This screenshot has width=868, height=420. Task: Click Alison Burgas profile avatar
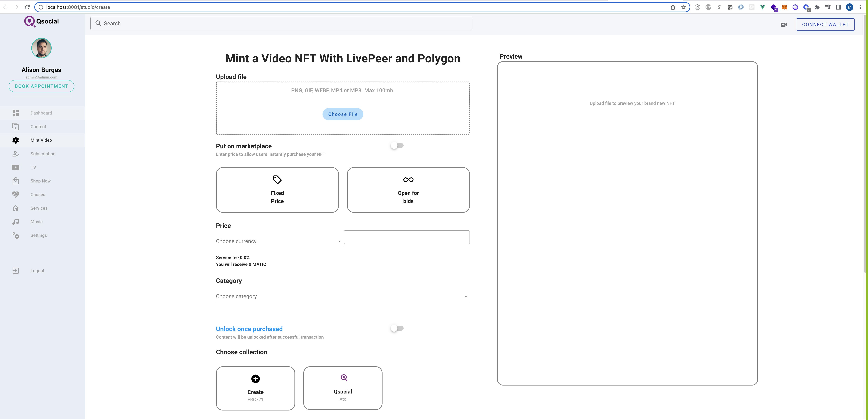(41, 48)
